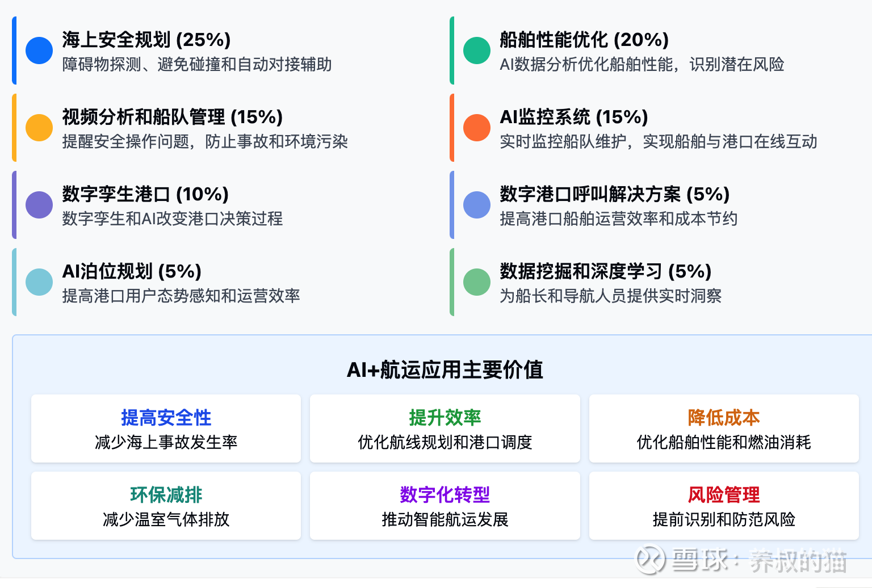Viewport: 872px width, 588px height.
Task: Click the 船舶性能优化 (20%) heading
Action: tap(584, 40)
